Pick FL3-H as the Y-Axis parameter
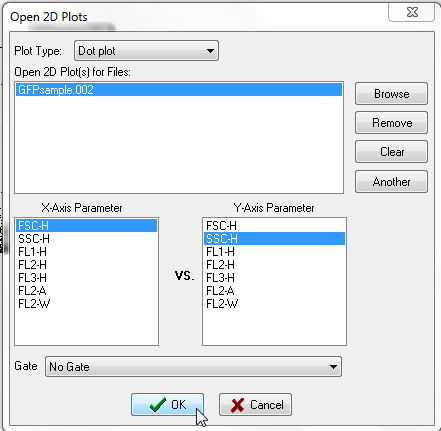Image resolution: width=441 pixels, height=431 pixels. 274,278
